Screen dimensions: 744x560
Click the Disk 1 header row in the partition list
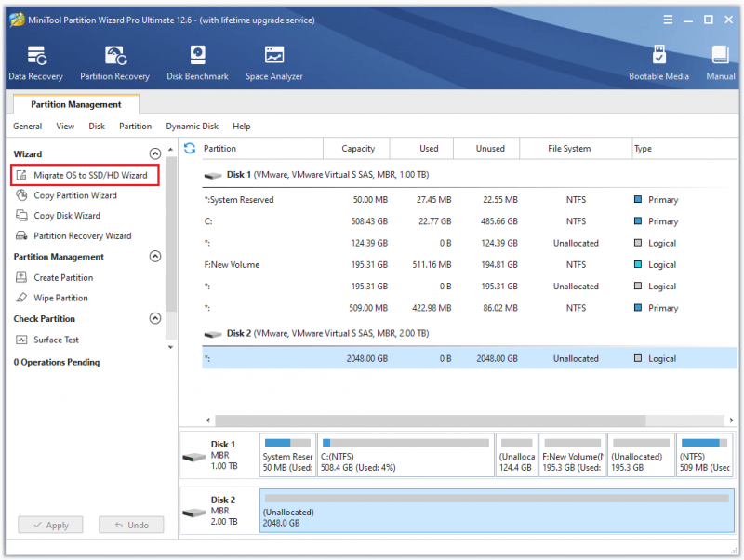coord(470,175)
